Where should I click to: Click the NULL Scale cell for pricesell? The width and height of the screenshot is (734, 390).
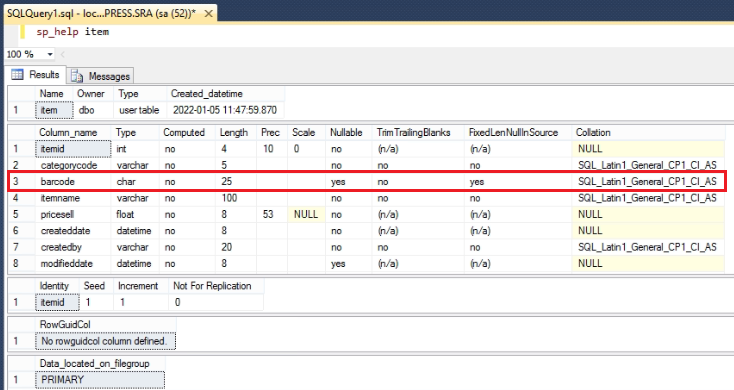pos(307,214)
